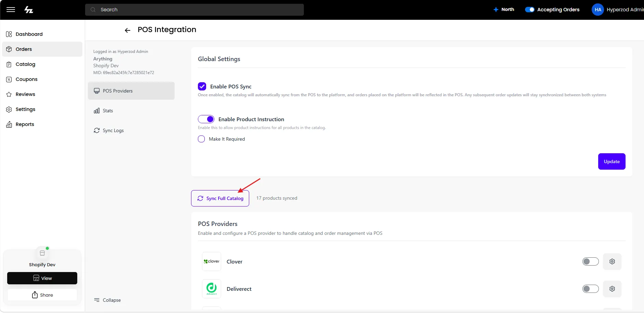Open Deliverect settings gear icon
This screenshot has width=644, height=313.
[612, 289]
